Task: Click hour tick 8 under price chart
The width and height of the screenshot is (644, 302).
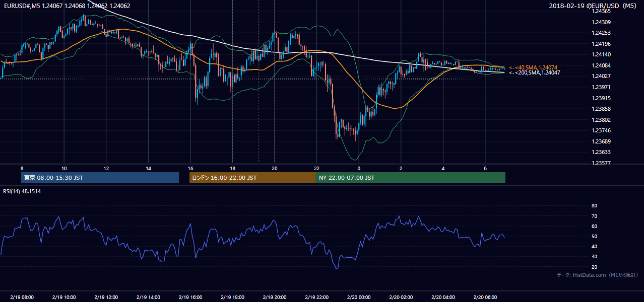Action: tap(22, 168)
